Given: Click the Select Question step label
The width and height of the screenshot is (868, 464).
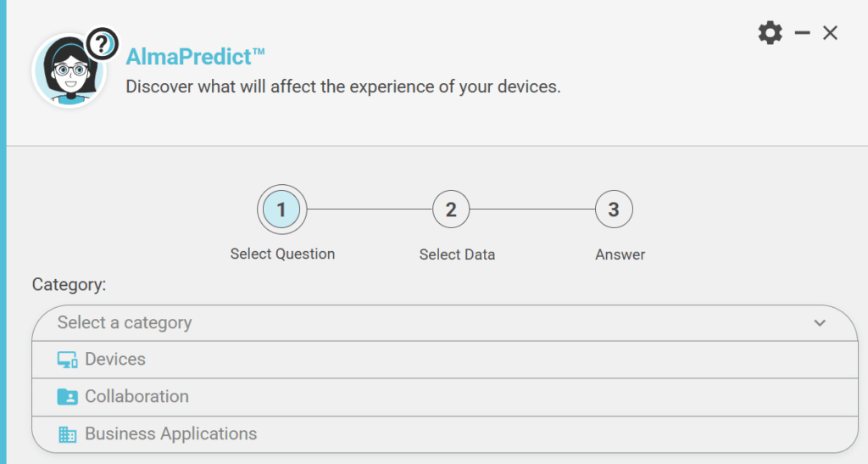Looking at the screenshot, I should click(x=282, y=254).
